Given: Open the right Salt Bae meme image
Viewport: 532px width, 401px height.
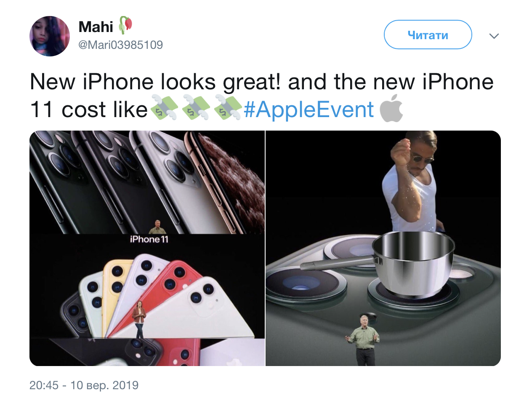Looking at the screenshot, I should [383, 248].
